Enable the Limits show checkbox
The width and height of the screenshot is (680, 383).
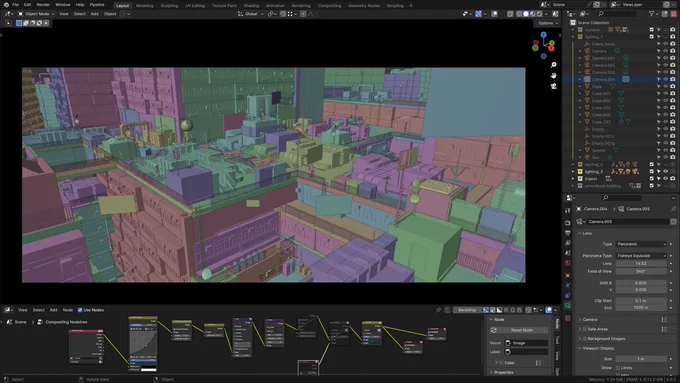(x=618, y=368)
